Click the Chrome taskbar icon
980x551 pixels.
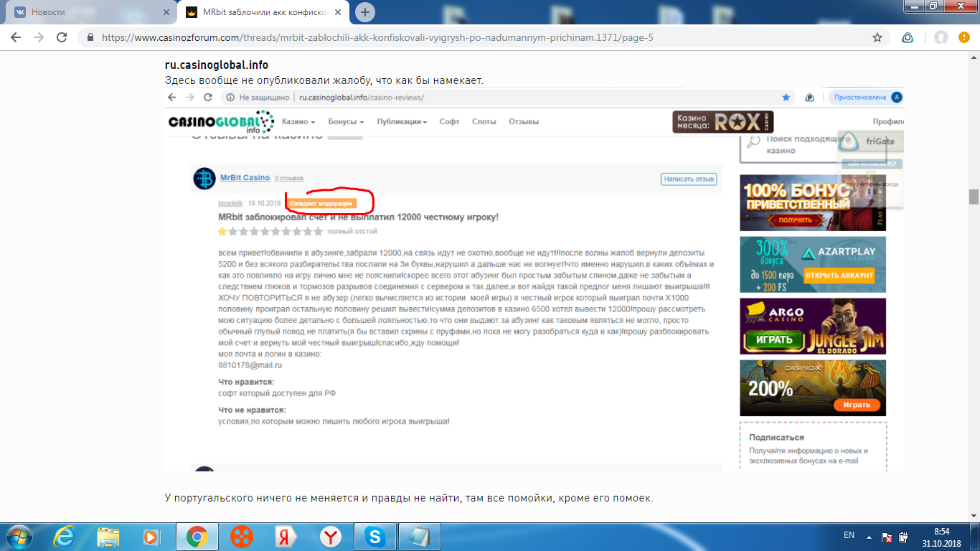(197, 537)
